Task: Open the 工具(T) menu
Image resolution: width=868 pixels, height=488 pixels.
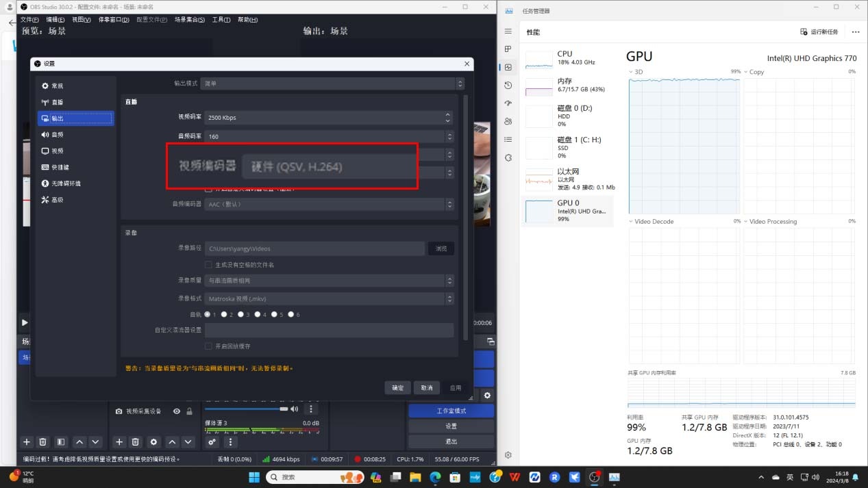Action: (221, 20)
